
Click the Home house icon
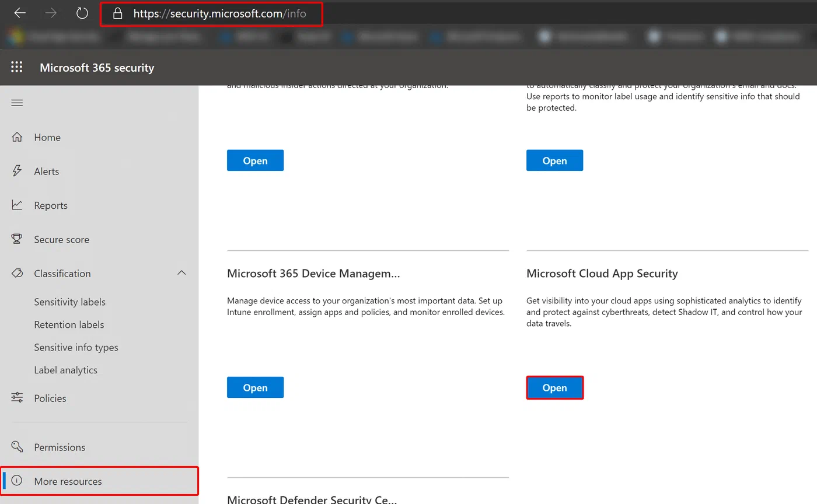pos(17,137)
